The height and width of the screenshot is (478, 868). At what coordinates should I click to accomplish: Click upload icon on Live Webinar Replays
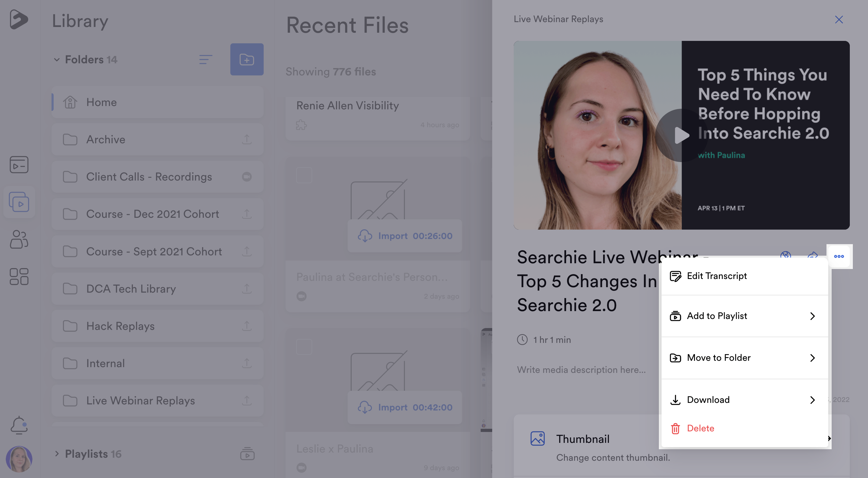pos(247,400)
